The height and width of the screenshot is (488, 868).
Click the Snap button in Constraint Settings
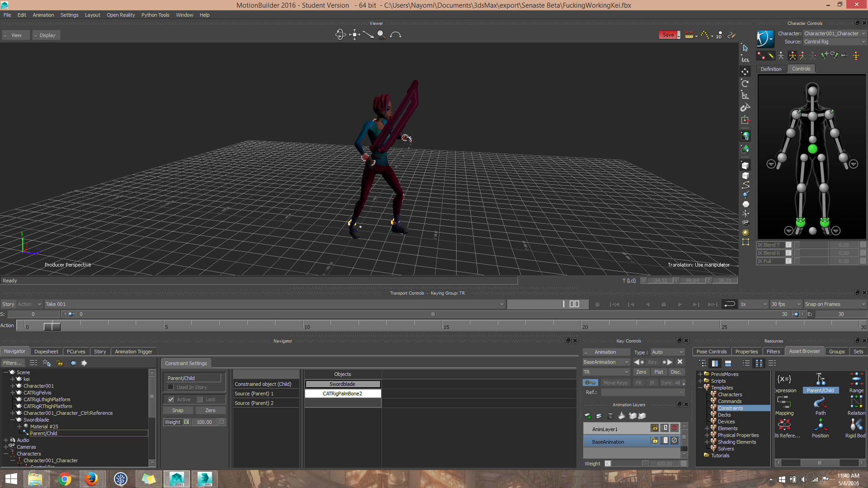(x=178, y=410)
